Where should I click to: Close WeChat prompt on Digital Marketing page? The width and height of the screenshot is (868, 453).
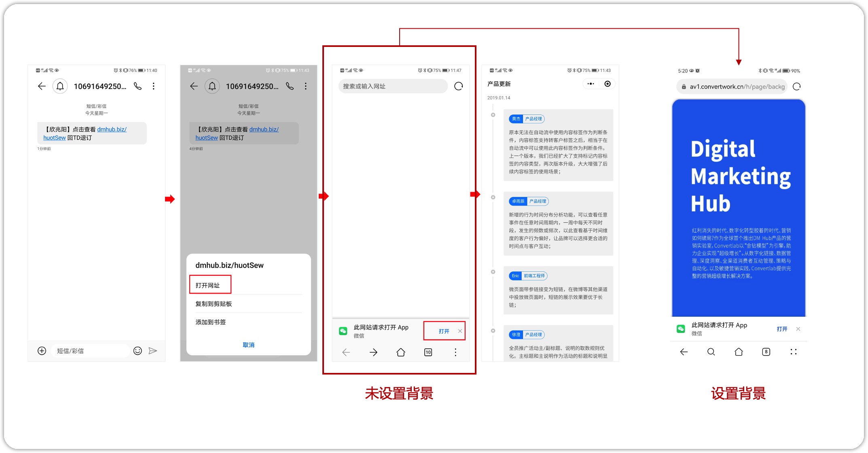click(x=798, y=329)
